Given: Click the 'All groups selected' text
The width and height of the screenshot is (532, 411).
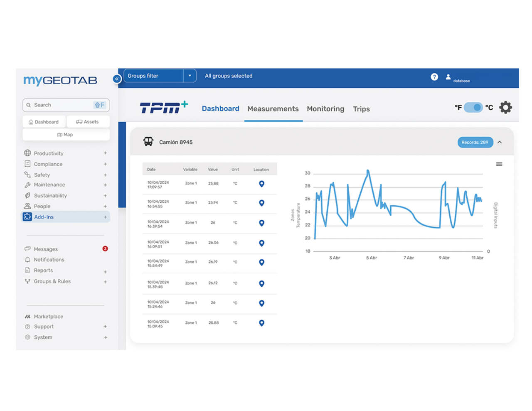Looking at the screenshot, I should (229, 76).
